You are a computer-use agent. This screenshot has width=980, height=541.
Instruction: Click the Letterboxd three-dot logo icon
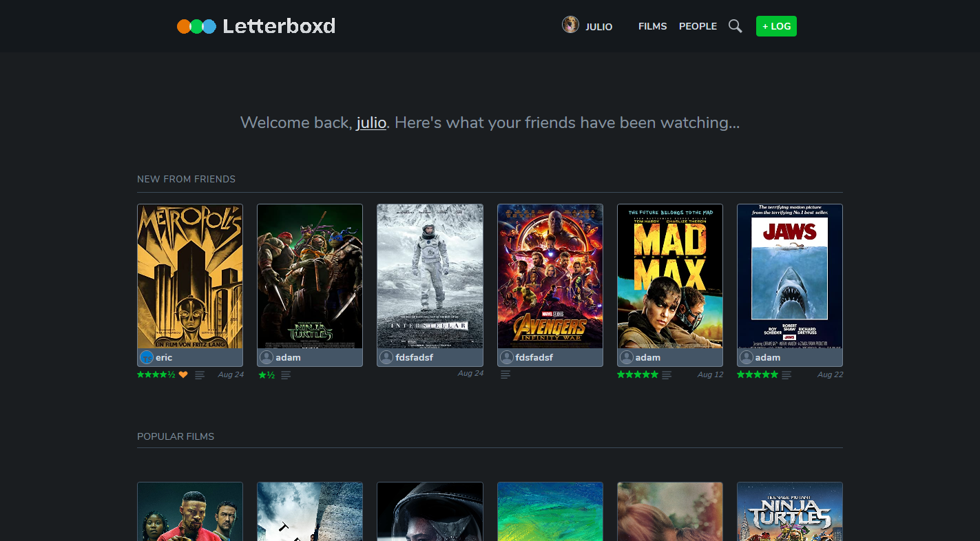(196, 26)
